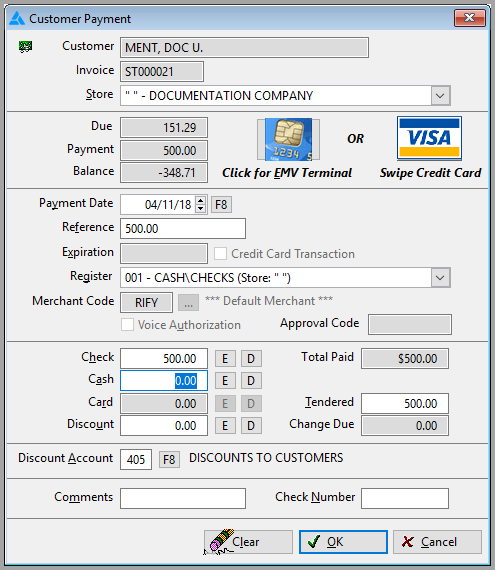The height and width of the screenshot is (570, 495).
Task: Click the EMV Terminal chip card icon
Action: tap(288, 139)
